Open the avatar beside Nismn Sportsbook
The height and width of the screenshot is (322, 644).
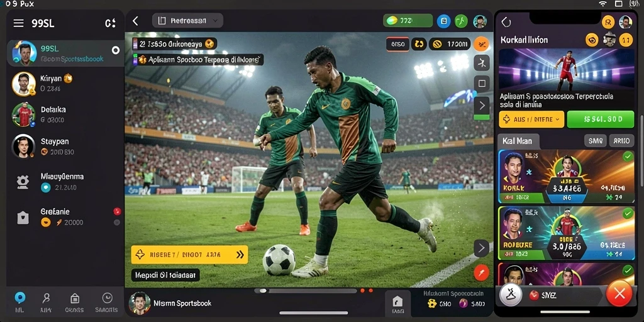pyautogui.click(x=139, y=303)
